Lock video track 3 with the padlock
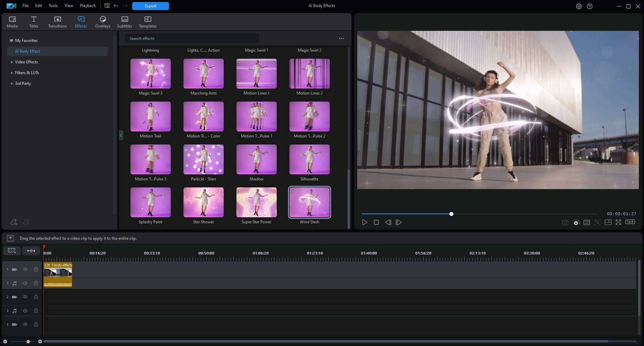644x346 pixels. [36, 324]
